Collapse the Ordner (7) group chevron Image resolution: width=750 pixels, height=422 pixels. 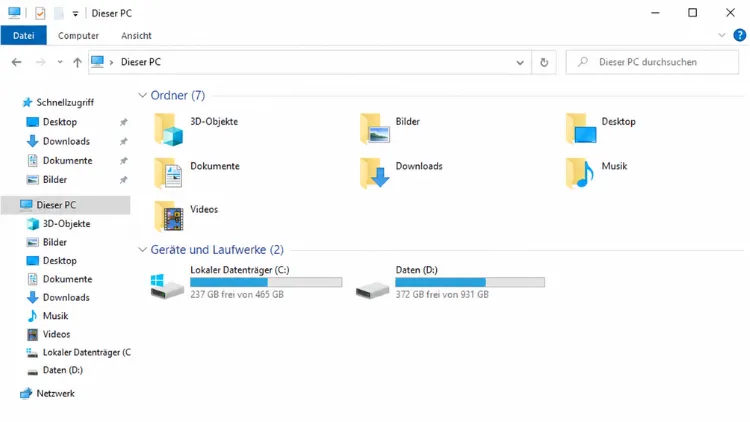point(142,95)
